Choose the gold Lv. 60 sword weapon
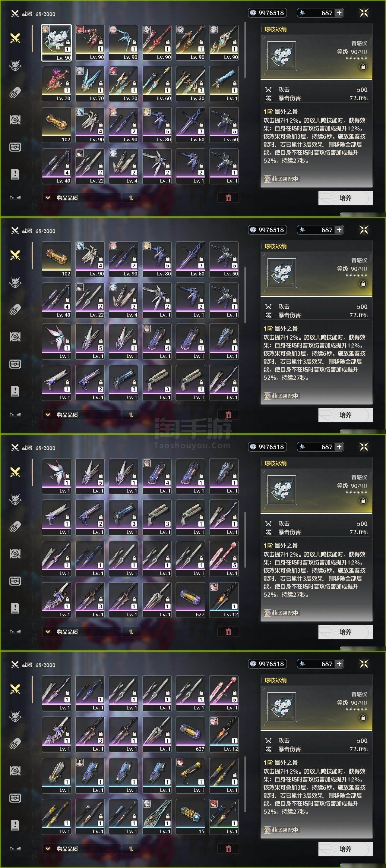This screenshot has height=868, width=386. click(157, 84)
